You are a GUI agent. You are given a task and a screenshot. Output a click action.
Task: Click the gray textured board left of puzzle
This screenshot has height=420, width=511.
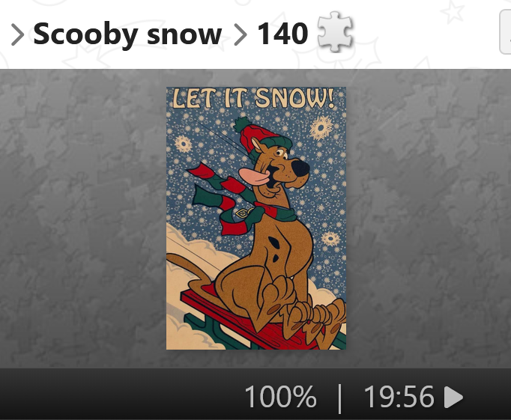tap(83, 218)
